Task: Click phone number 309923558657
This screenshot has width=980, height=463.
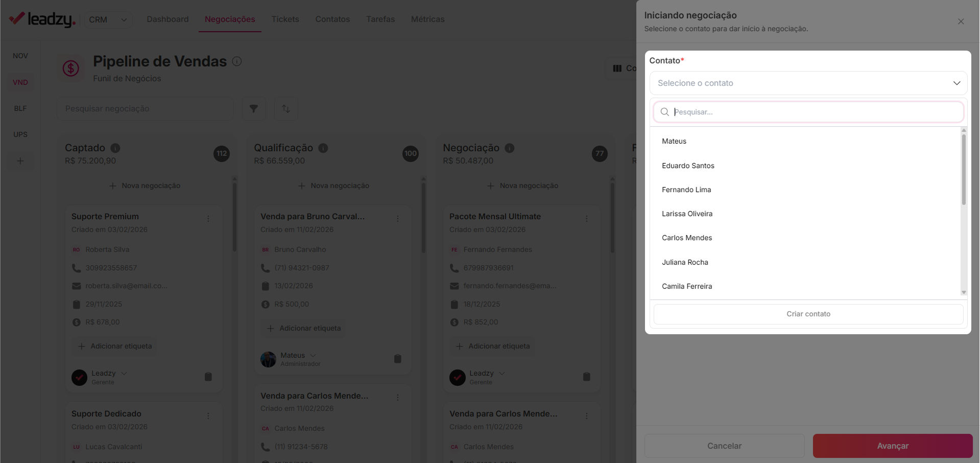Action: (111, 268)
